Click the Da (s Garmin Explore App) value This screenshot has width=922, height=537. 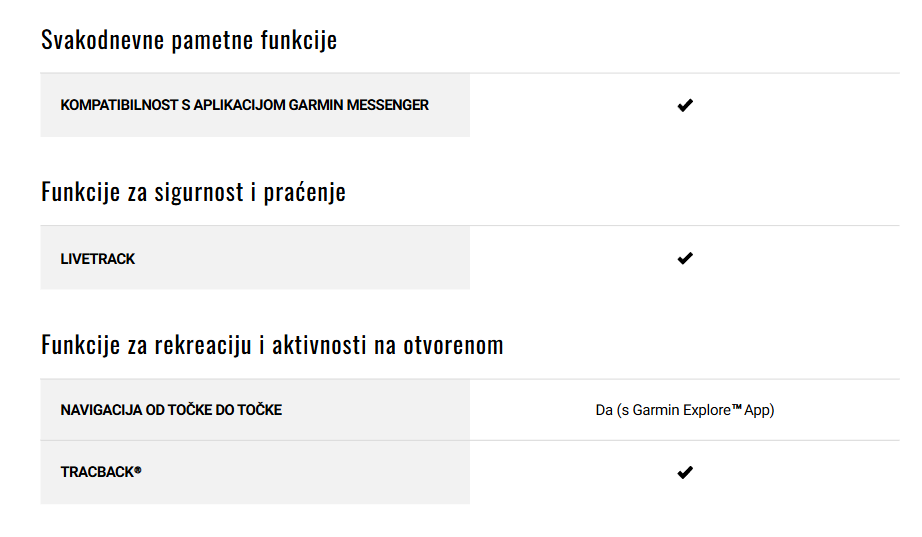(x=684, y=410)
